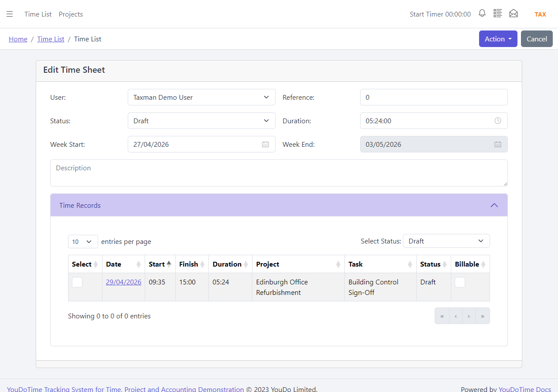Open the entries per page dropdown

[x=83, y=241]
